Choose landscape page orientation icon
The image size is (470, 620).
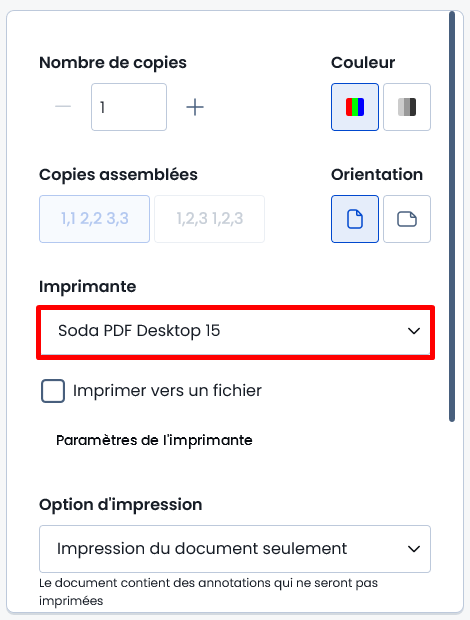tap(407, 219)
